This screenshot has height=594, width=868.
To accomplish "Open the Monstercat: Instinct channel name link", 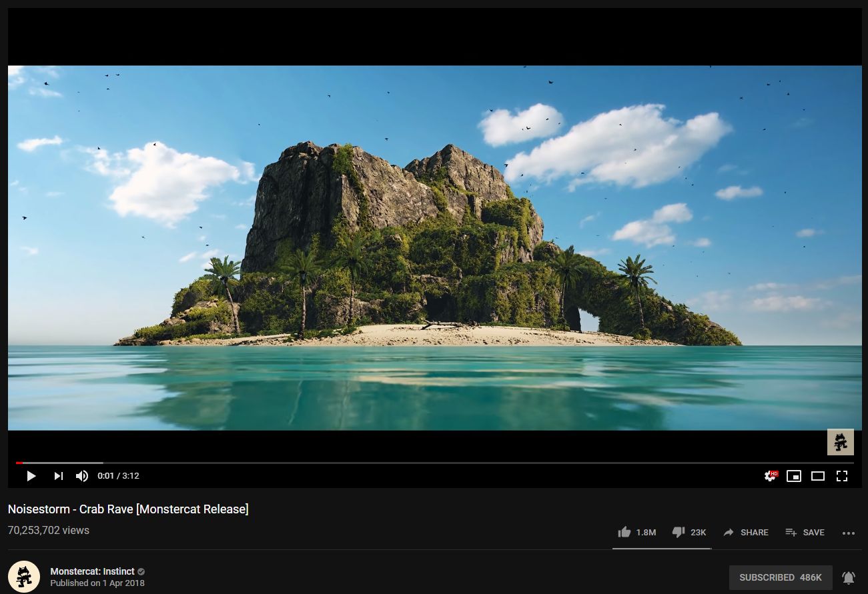I will click(92, 571).
